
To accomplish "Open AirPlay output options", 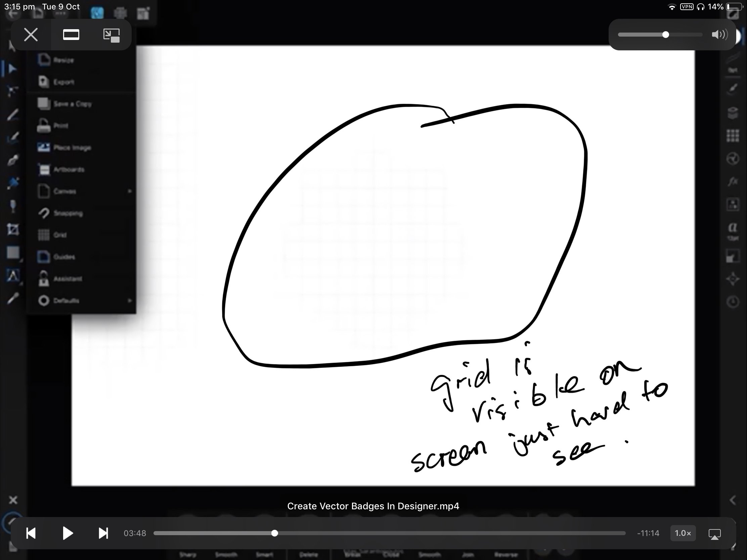I will pos(714,534).
